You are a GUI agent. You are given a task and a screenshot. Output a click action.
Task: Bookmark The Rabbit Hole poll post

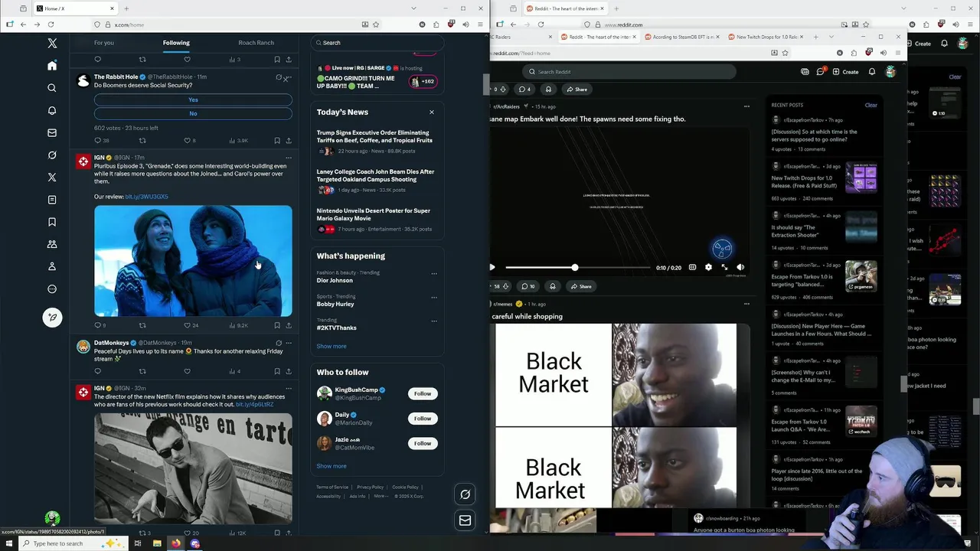[277, 141]
